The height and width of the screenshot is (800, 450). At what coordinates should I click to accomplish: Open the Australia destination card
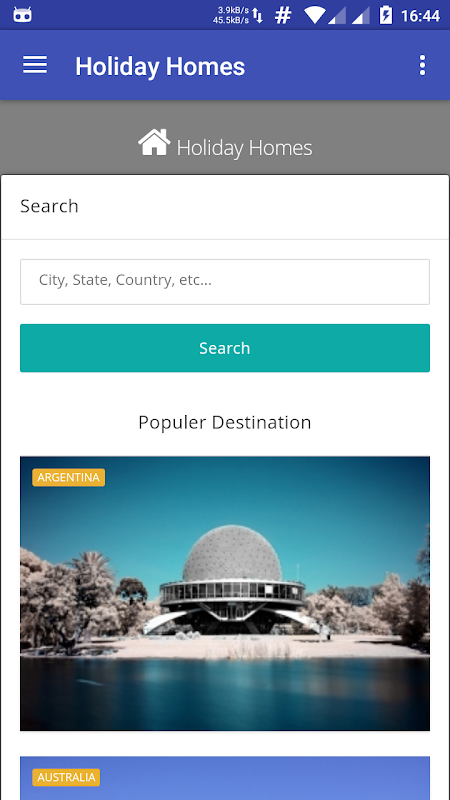coord(225,778)
